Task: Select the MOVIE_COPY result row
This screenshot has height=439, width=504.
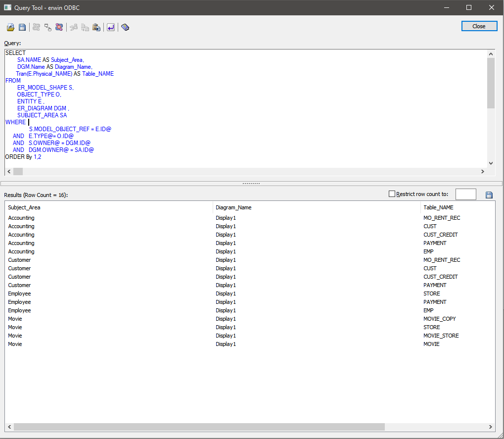Action: (439, 319)
